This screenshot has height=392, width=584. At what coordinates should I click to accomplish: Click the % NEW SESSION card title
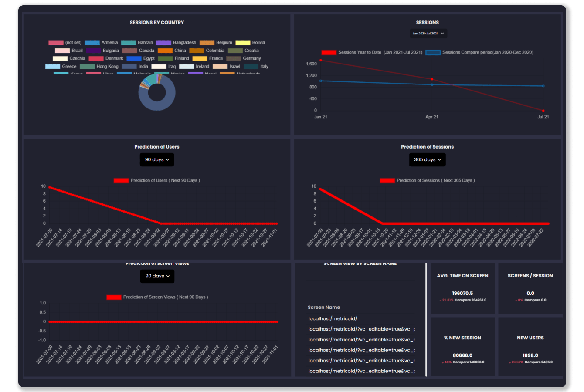click(462, 338)
